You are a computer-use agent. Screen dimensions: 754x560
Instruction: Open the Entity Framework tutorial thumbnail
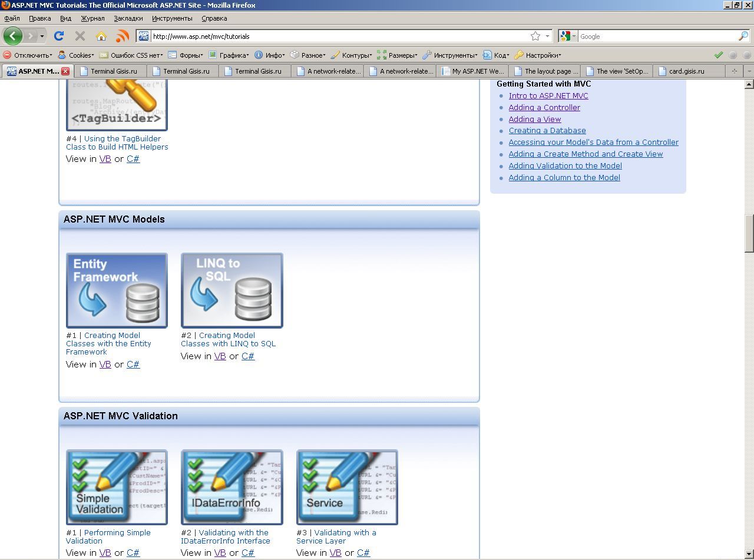tap(117, 290)
